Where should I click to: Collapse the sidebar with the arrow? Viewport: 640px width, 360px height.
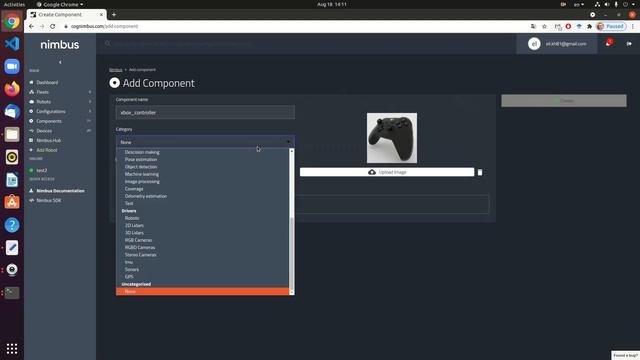tap(60, 62)
